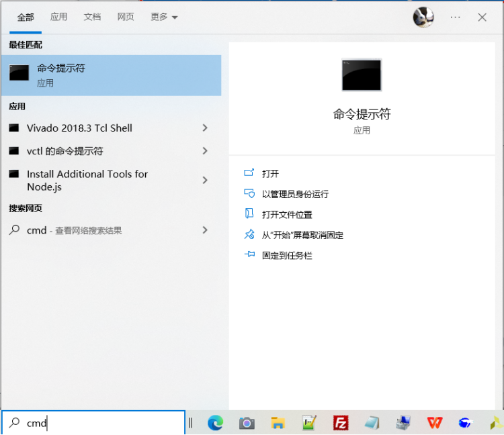Click 以管理员身份运行 action
This screenshot has width=504, height=435.
[295, 194]
